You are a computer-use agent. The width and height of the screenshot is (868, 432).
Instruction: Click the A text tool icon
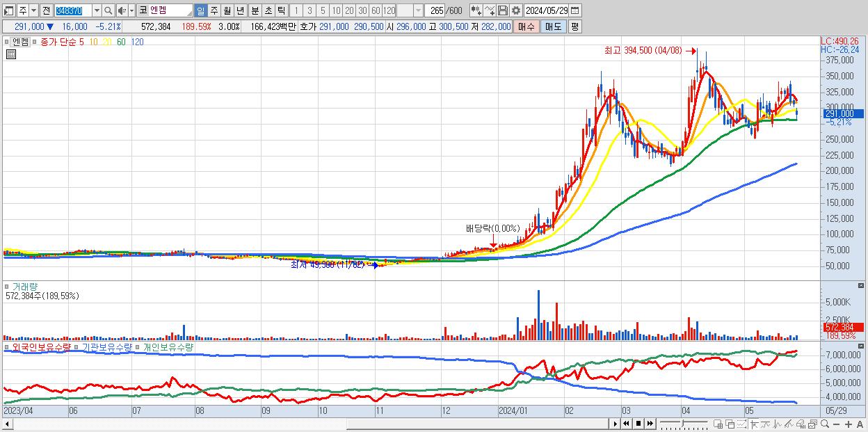point(860,424)
